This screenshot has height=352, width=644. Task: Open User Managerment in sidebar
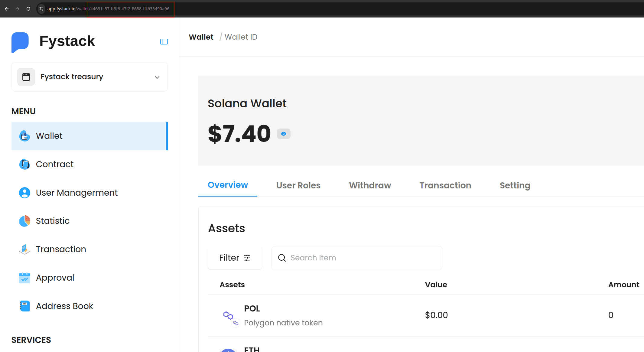89,193
